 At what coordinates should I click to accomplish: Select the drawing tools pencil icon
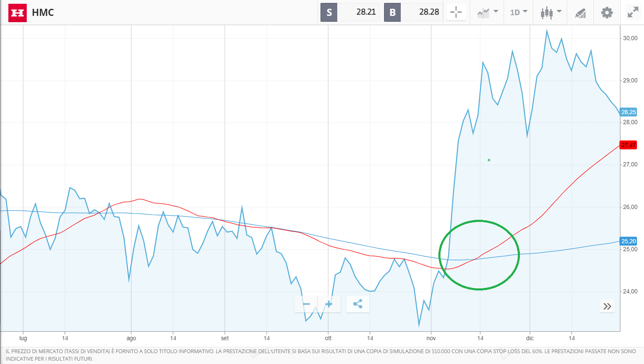[x=580, y=13]
